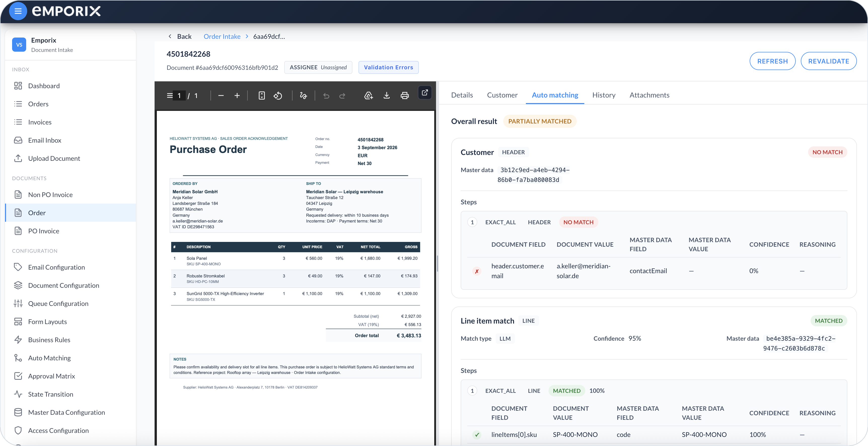Switch to the Details tab
This screenshot has width=868, height=446.
(x=462, y=95)
